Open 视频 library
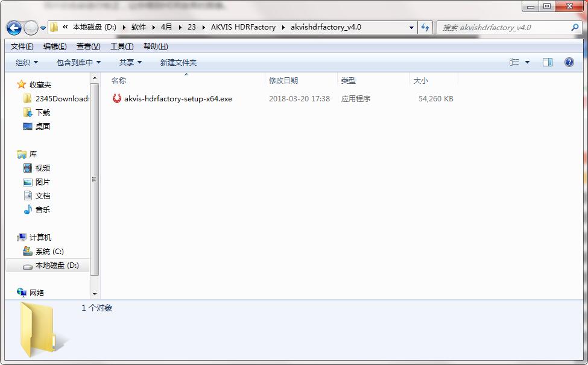 click(42, 168)
